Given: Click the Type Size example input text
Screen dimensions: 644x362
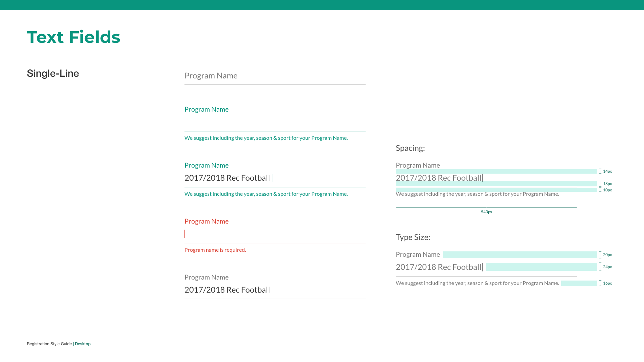Looking at the screenshot, I should tap(438, 267).
